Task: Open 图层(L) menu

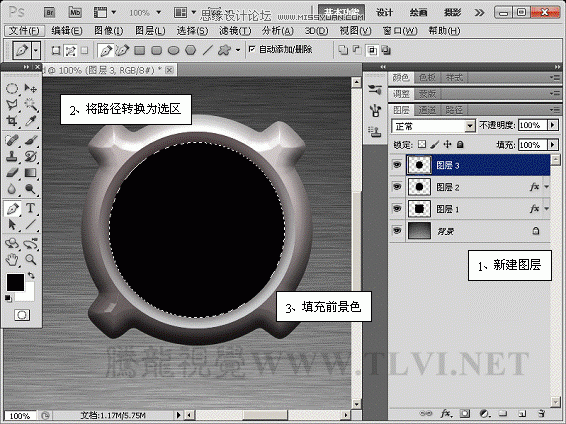Action: (x=150, y=31)
